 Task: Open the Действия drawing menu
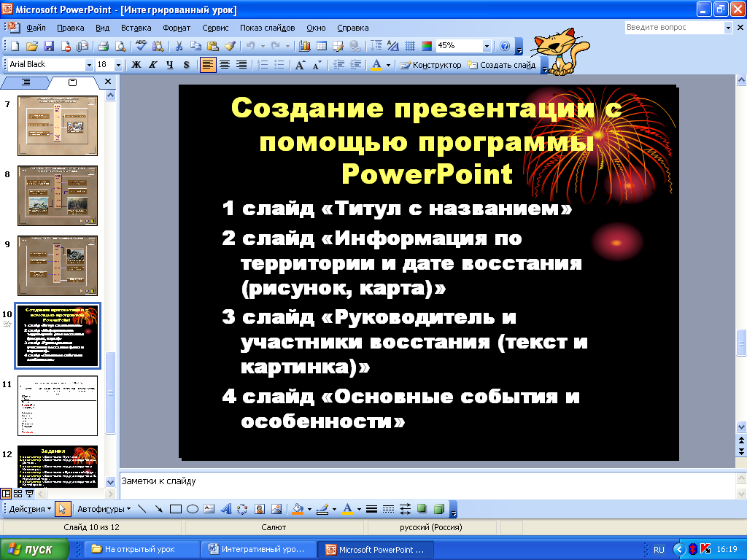pyautogui.click(x=30, y=509)
